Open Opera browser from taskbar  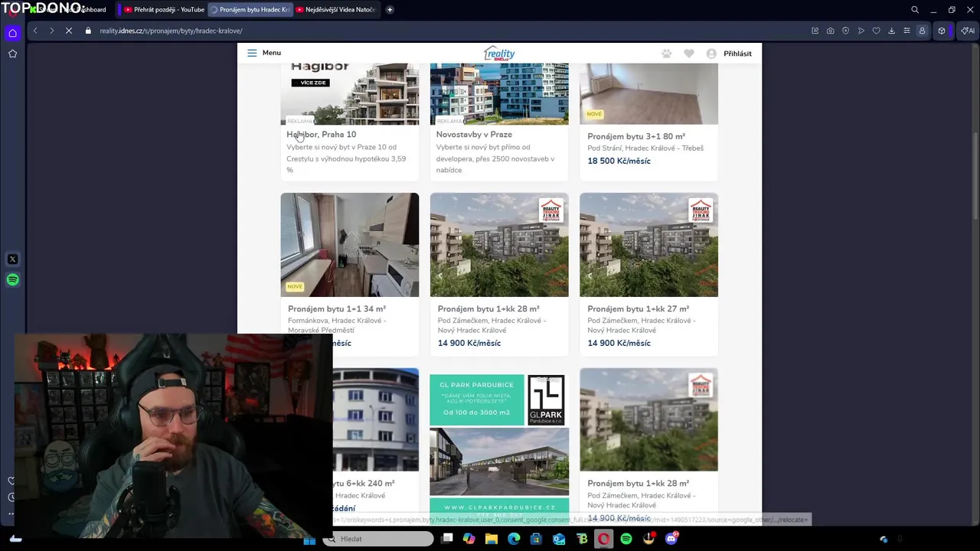(604, 539)
